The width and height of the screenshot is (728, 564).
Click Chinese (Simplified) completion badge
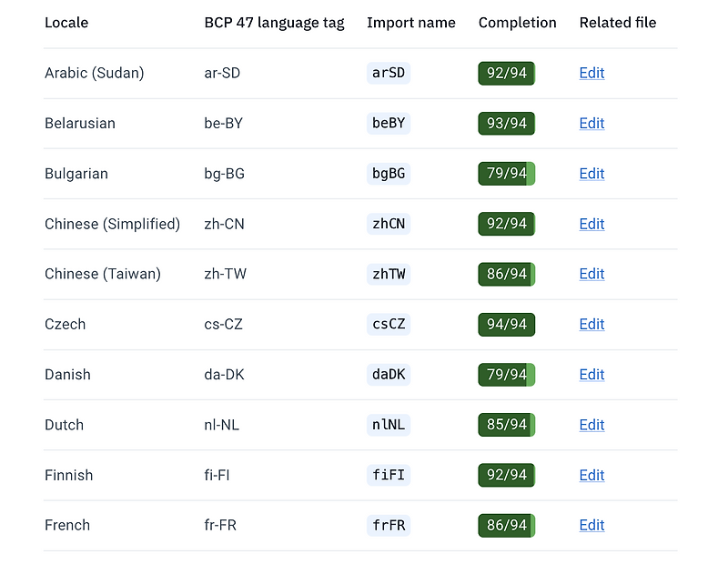pyautogui.click(x=507, y=224)
